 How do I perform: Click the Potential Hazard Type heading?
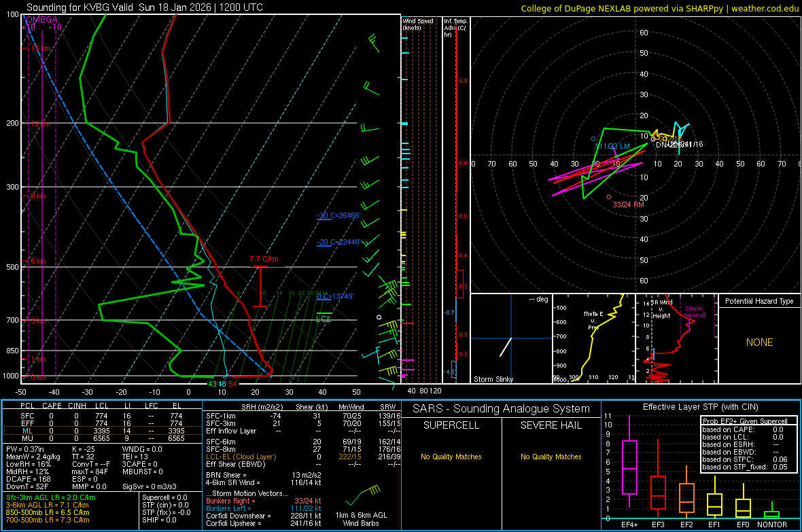(759, 301)
